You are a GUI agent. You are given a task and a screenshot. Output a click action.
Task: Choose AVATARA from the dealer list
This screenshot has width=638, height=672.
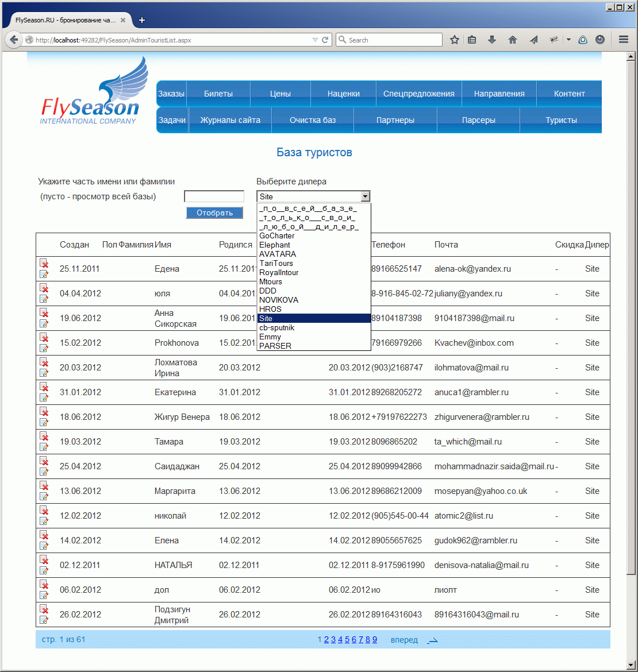[313, 254]
